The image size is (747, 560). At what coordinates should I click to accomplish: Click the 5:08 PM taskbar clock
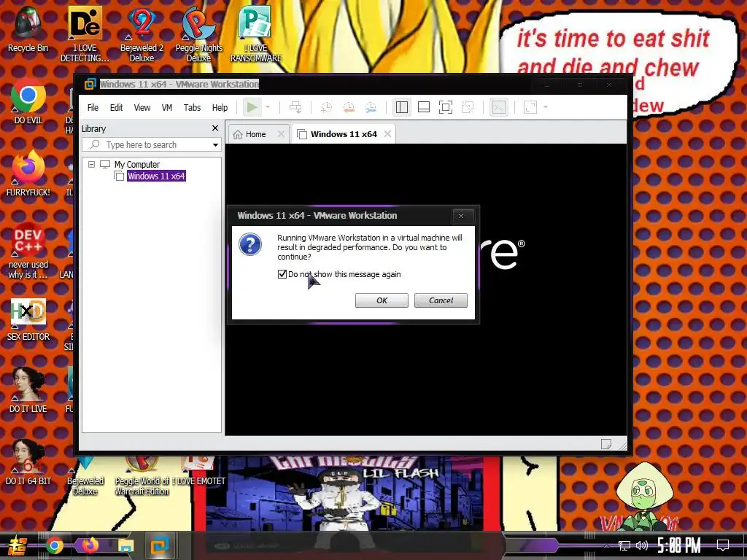[x=679, y=545]
